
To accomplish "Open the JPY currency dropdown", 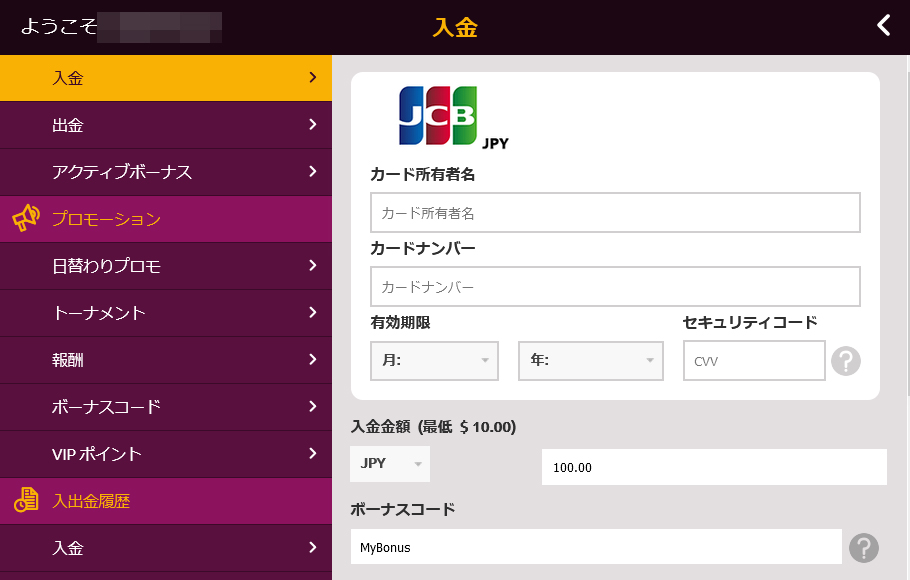I will [390, 463].
